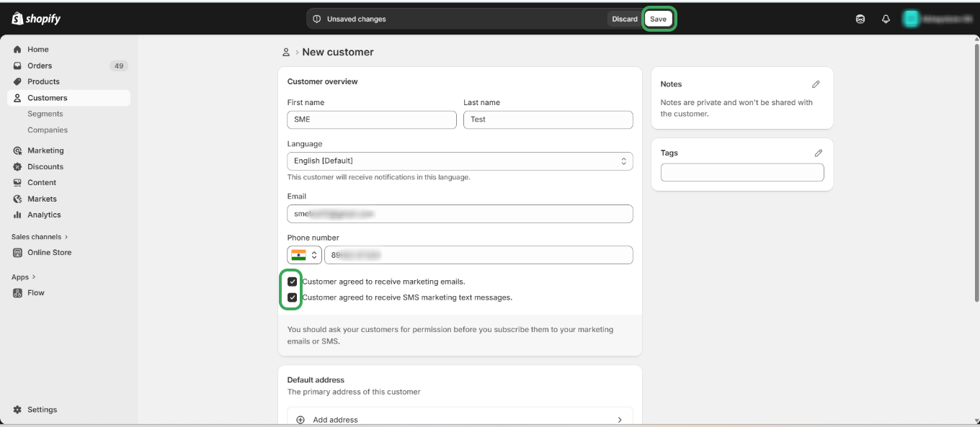
Task: Open the notifications bell
Action: [886, 19]
